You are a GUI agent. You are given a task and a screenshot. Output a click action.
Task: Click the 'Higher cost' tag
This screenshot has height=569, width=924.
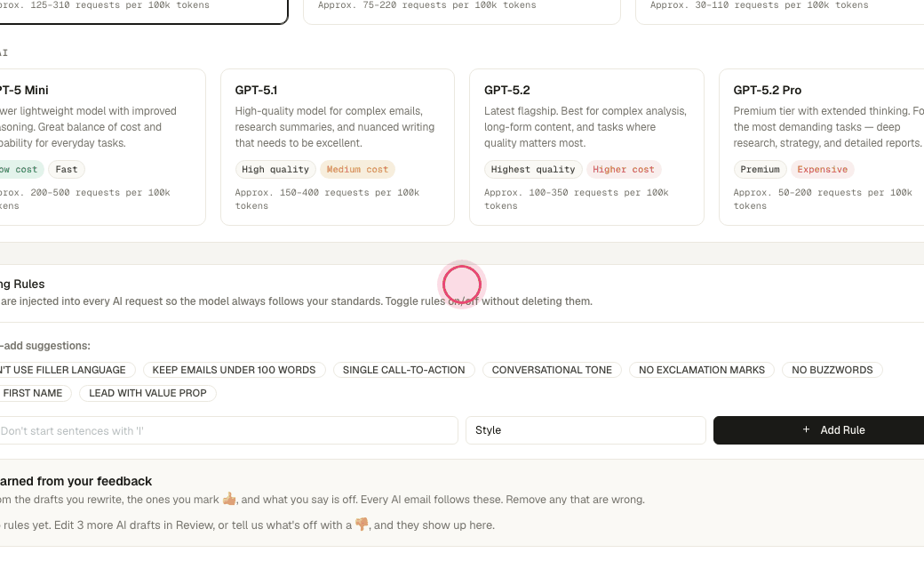(x=624, y=169)
